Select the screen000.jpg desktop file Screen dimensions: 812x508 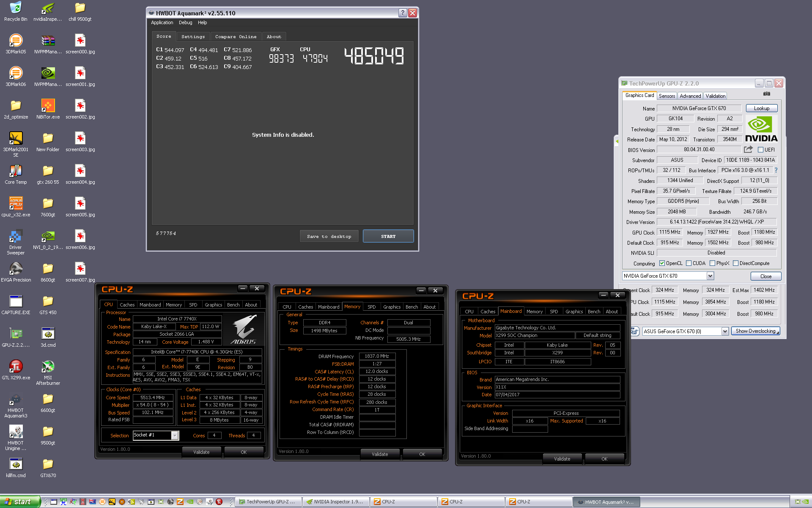click(80, 44)
